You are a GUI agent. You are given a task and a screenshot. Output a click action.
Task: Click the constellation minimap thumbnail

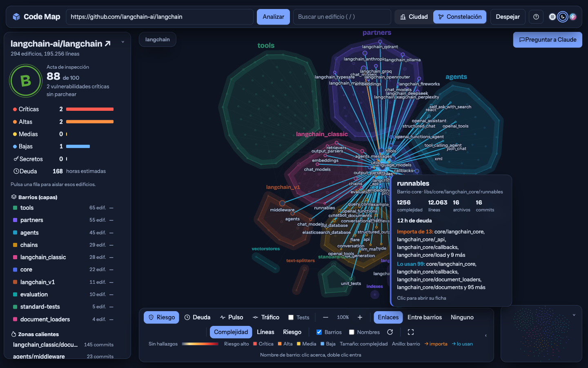click(541, 334)
